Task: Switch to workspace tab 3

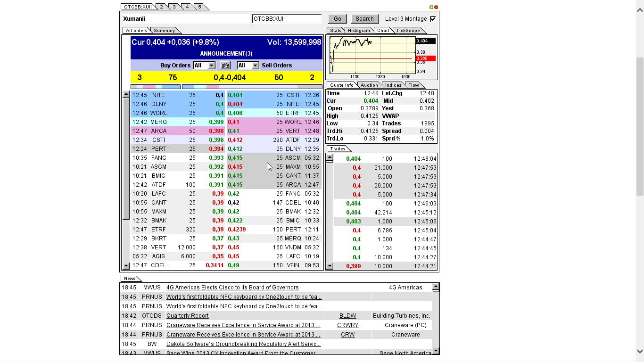Action: click(174, 7)
